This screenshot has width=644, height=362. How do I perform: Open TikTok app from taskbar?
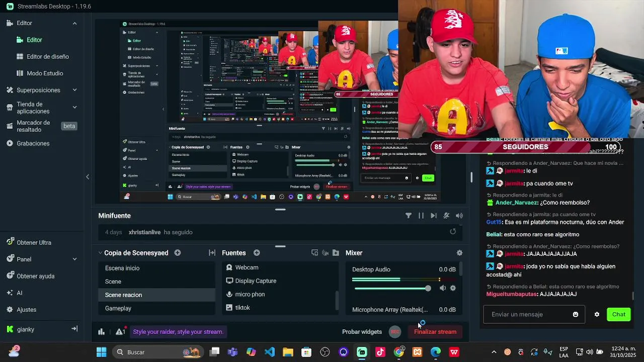pyautogui.click(x=380, y=352)
